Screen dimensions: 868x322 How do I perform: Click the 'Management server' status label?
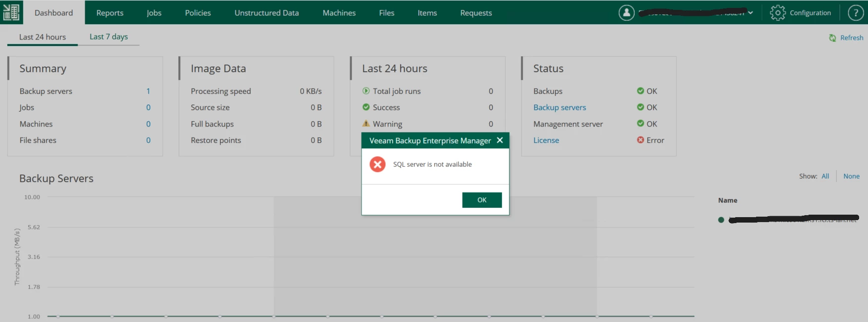coord(568,124)
